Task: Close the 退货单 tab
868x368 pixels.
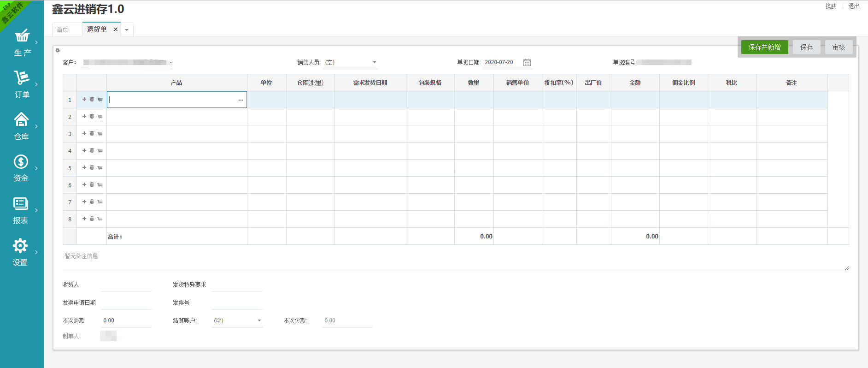Action: click(116, 30)
